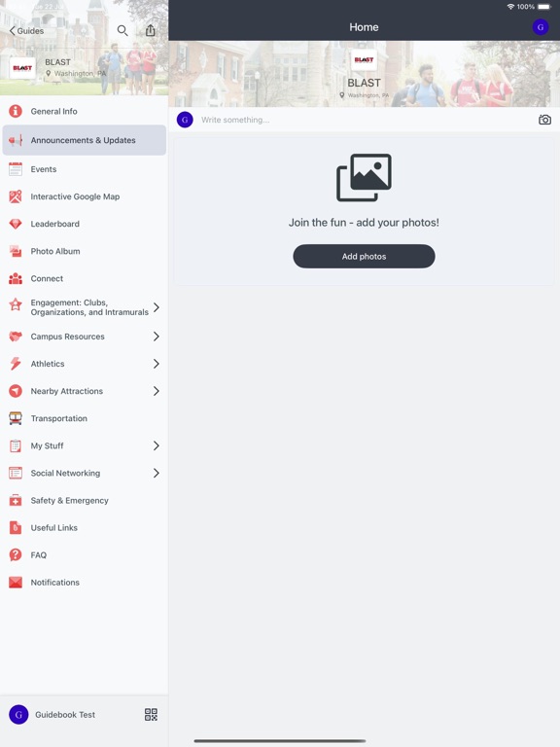Tap the share icon in sidebar header

click(x=150, y=30)
